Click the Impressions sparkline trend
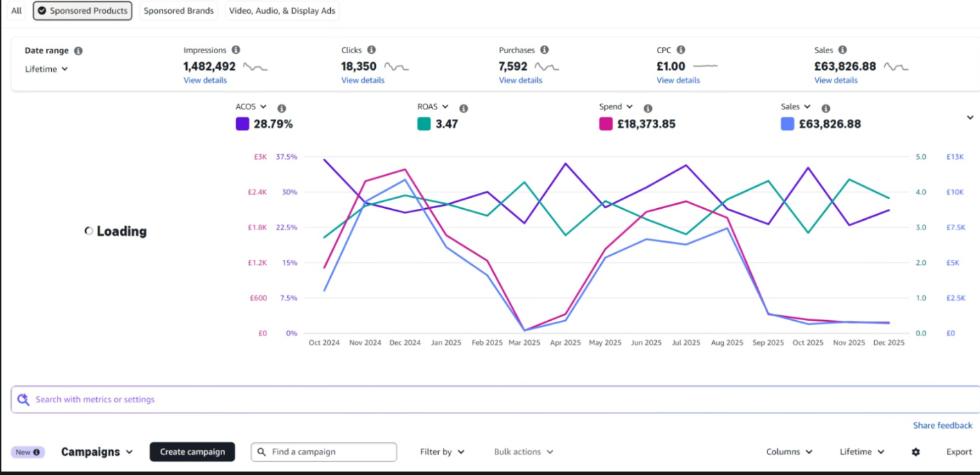 point(255,67)
